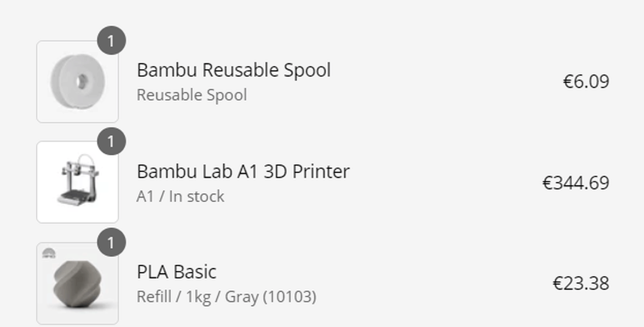Click the spool center hole in thumbnail
The image size is (644, 327).
(x=81, y=81)
